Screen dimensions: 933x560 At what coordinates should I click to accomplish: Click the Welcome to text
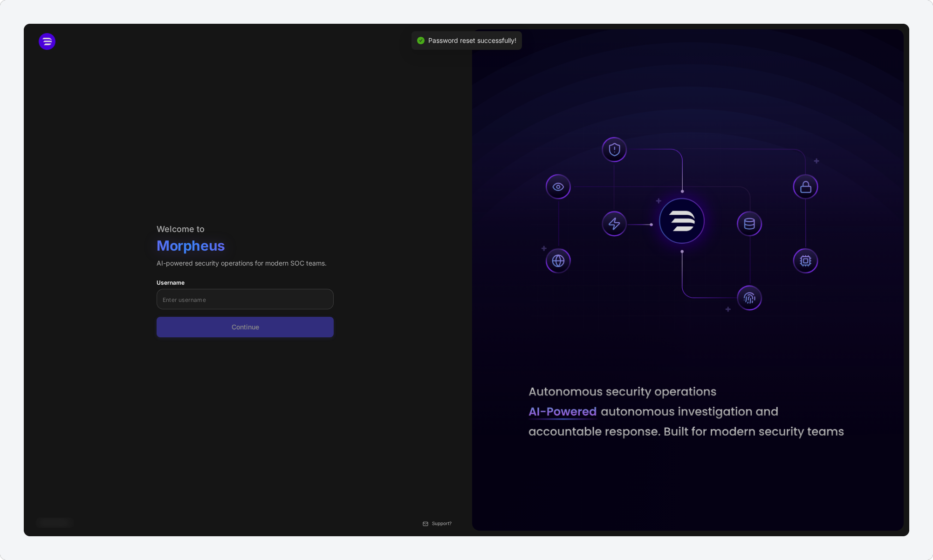tap(180, 229)
